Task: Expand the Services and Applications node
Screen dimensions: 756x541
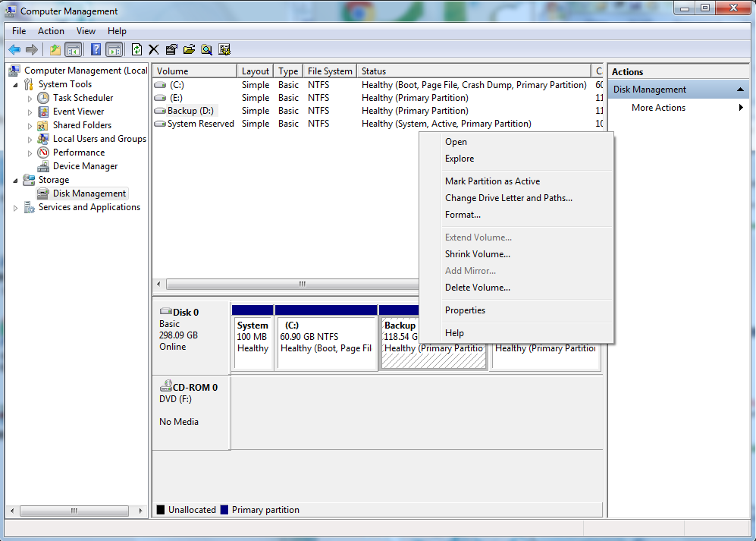Action: tap(16, 207)
